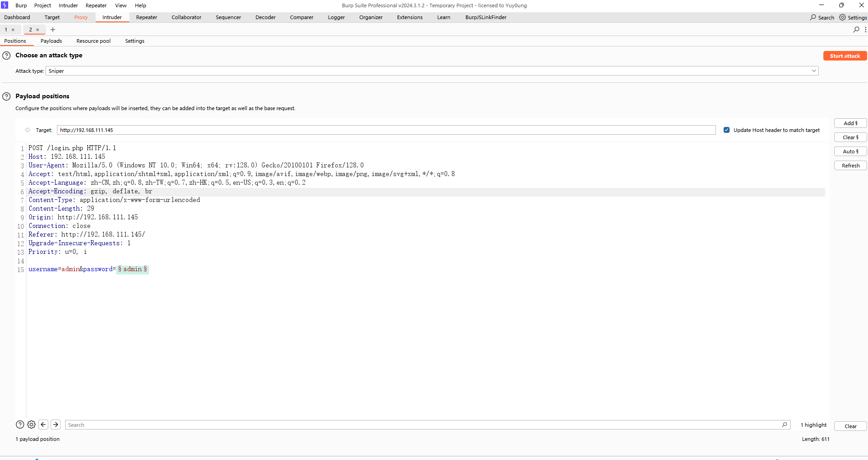Open the Repeater tool tab
The image size is (868, 460).
[147, 17]
